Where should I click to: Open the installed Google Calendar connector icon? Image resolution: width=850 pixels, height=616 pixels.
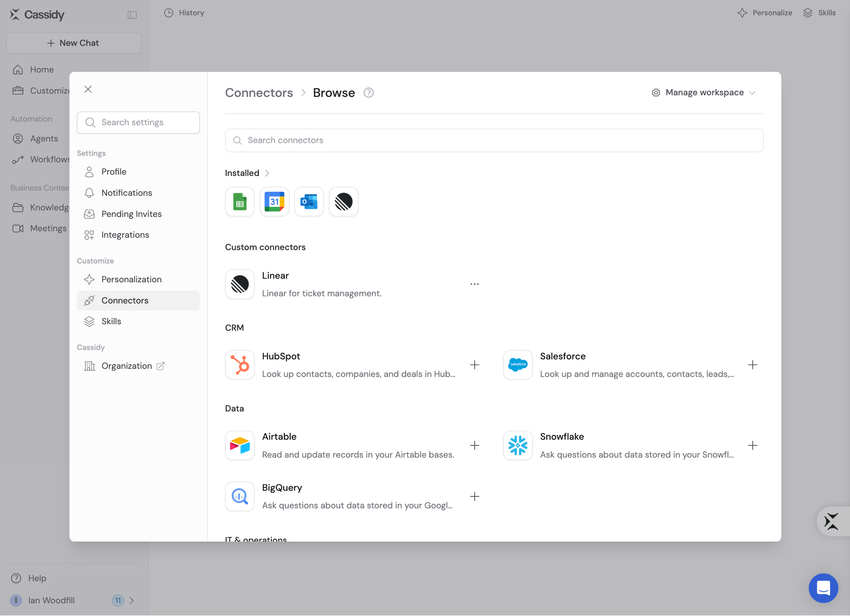tap(274, 202)
